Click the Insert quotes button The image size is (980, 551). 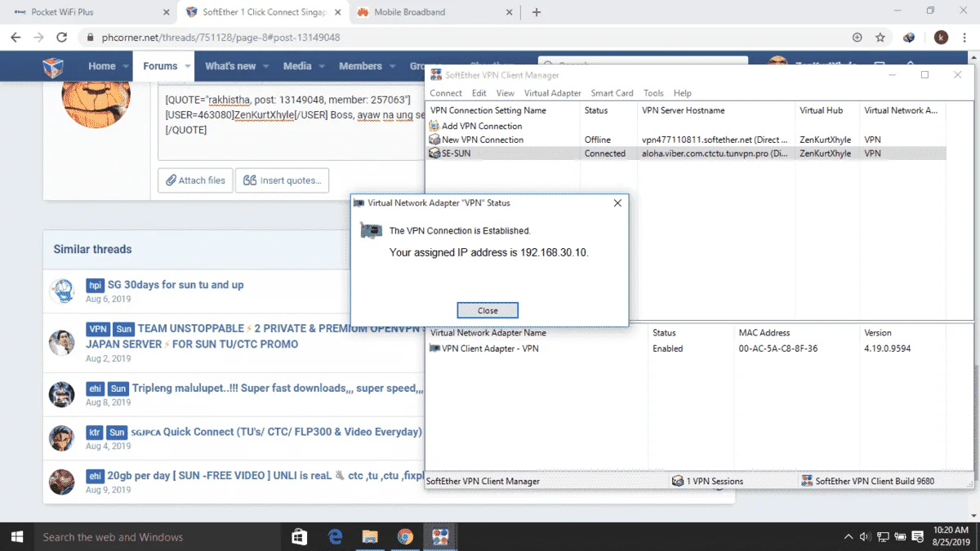click(282, 180)
